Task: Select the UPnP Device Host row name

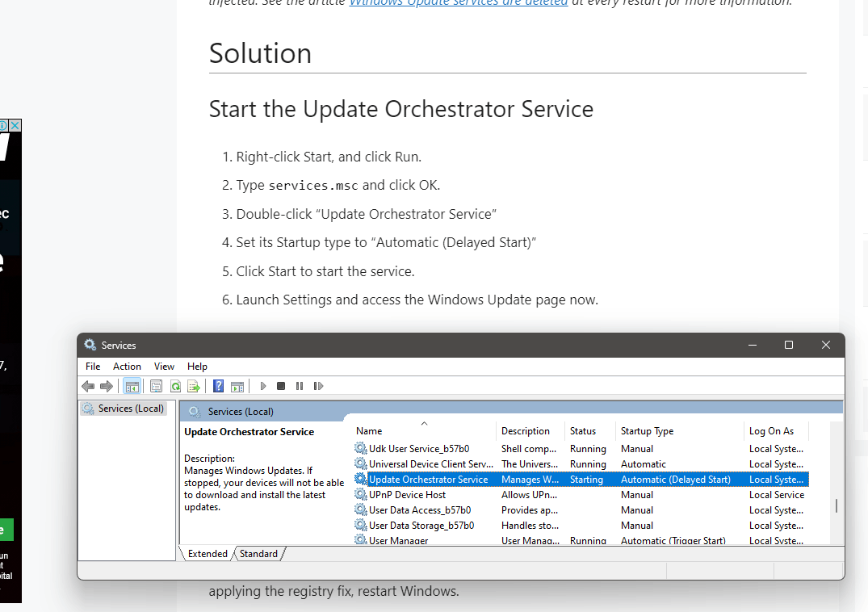Action: point(408,495)
